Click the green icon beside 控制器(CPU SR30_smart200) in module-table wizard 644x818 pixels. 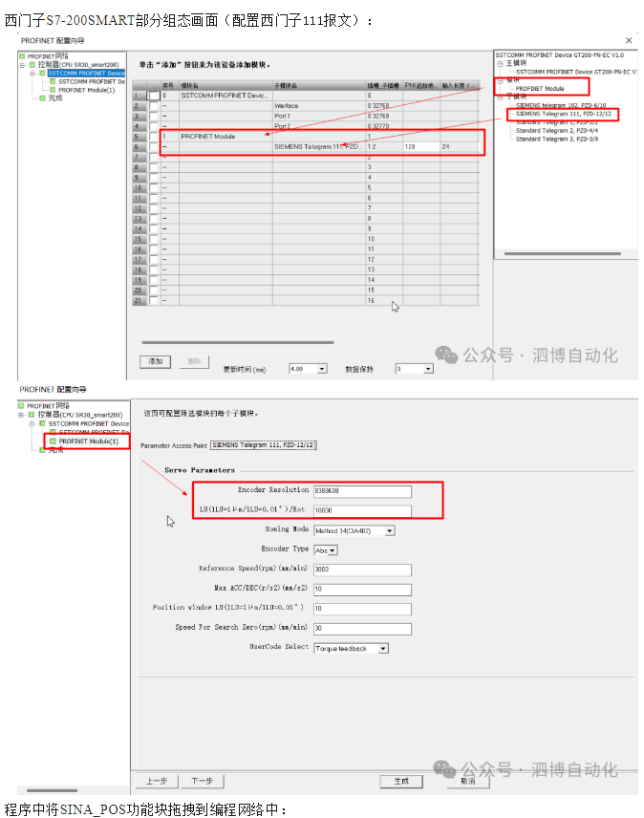(32, 65)
